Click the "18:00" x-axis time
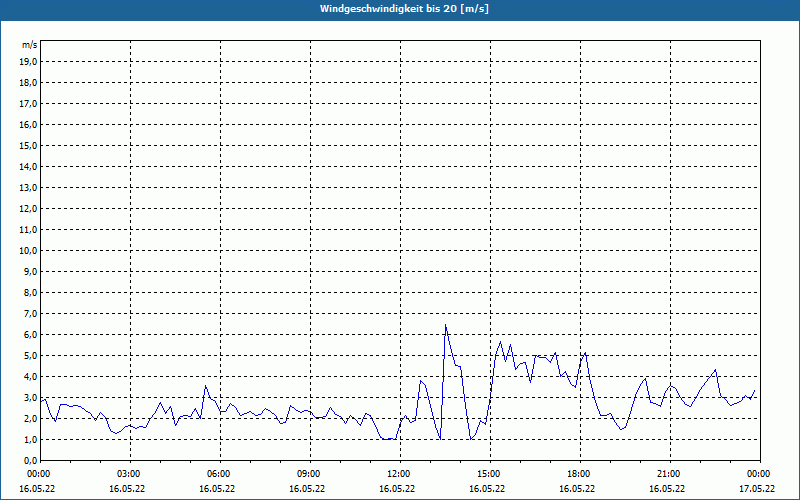Screen dimensions: 800x500 pyautogui.click(x=580, y=474)
